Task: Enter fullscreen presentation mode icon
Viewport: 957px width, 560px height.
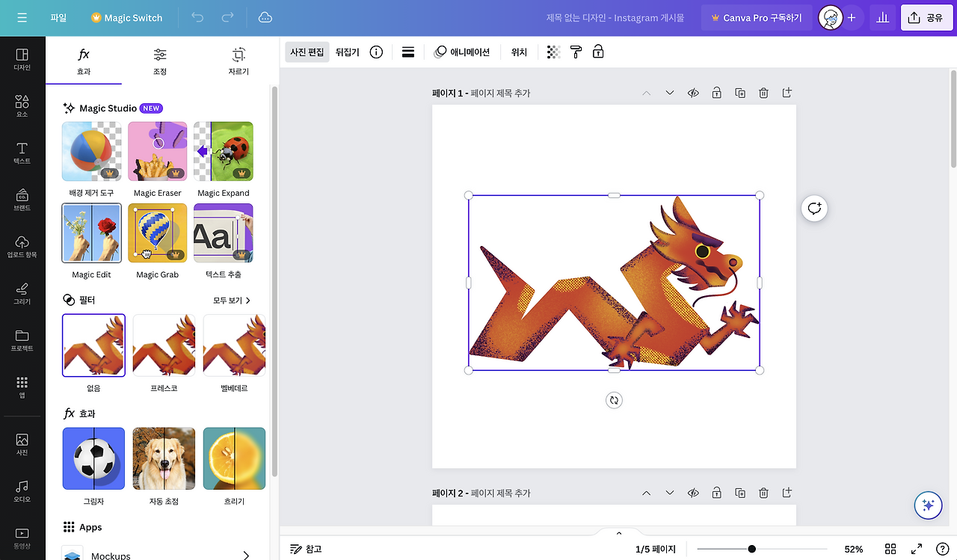Action: point(917,549)
